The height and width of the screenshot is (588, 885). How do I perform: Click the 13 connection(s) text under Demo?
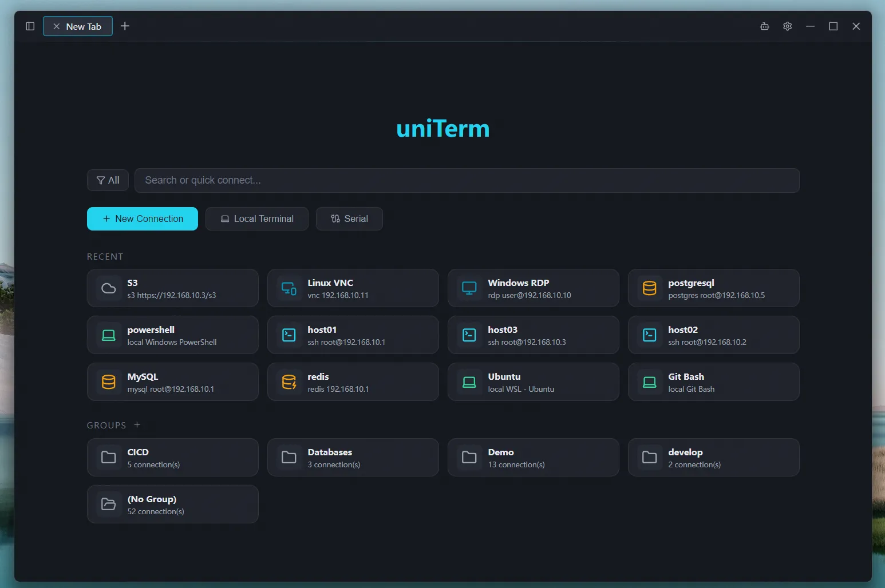[x=516, y=464]
